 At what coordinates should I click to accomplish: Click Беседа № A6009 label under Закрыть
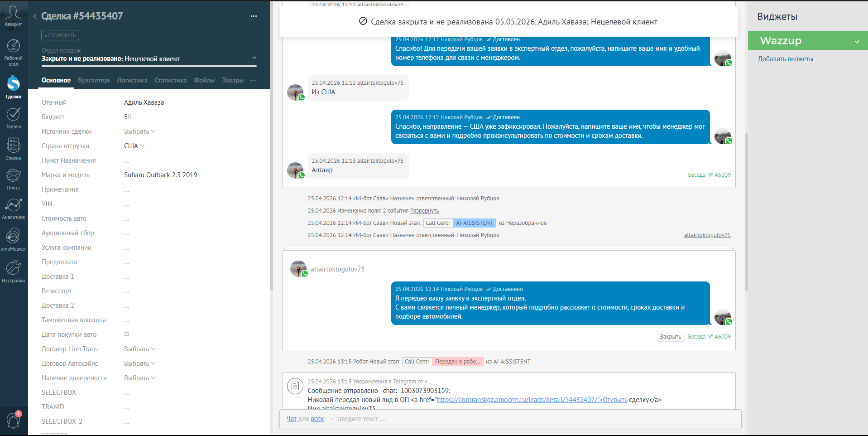(709, 337)
